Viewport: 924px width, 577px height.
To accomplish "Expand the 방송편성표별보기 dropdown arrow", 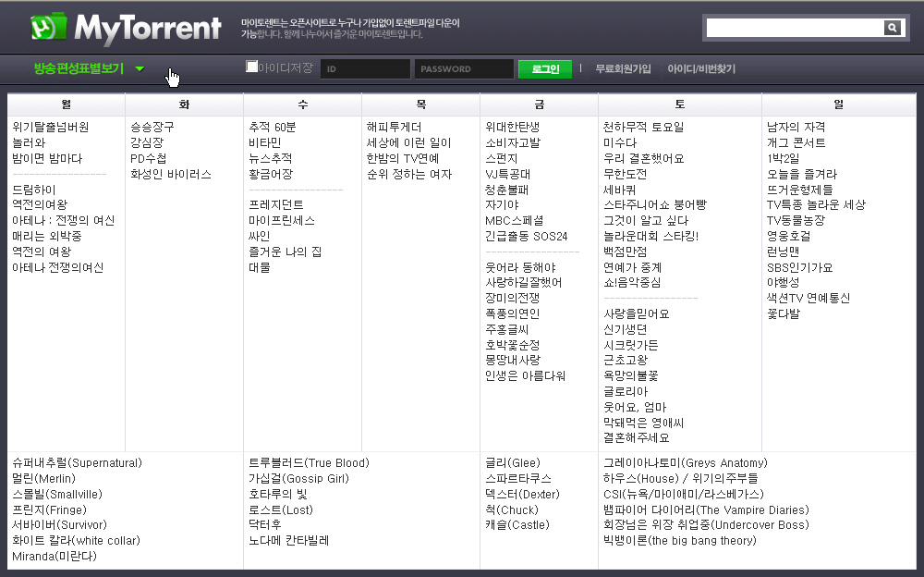I will click(x=140, y=69).
